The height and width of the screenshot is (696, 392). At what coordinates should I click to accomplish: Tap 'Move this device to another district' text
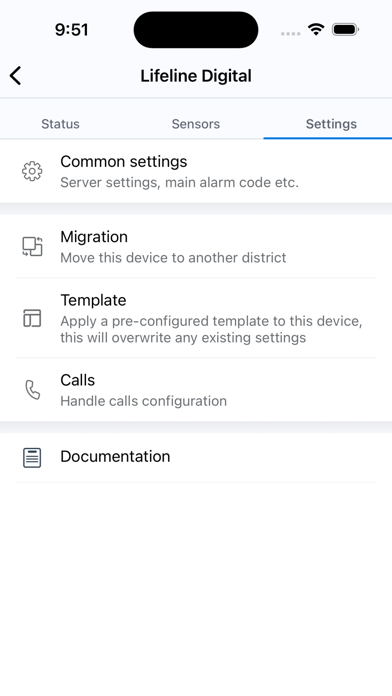point(173,258)
